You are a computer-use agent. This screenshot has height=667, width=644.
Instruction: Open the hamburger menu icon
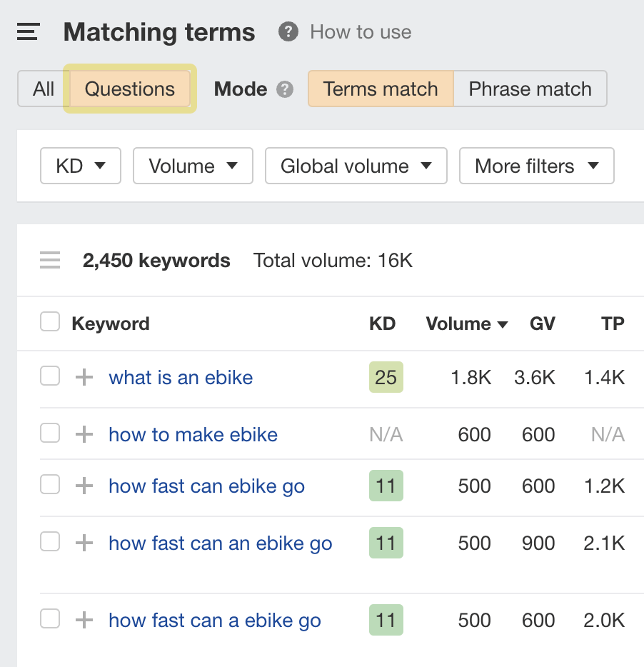tap(27, 31)
